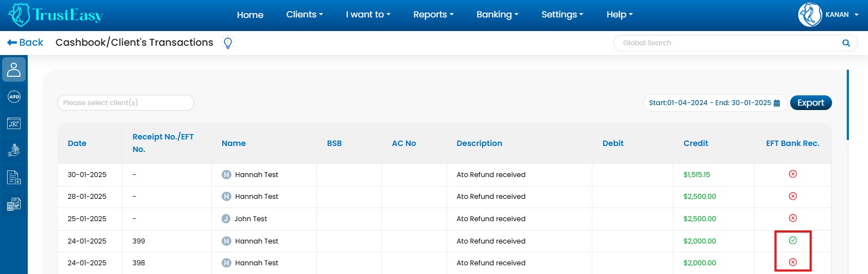Screen dimensions: 868x274
Task: Toggle EFT Bank Rec for receipt 399
Action: click(x=793, y=240)
